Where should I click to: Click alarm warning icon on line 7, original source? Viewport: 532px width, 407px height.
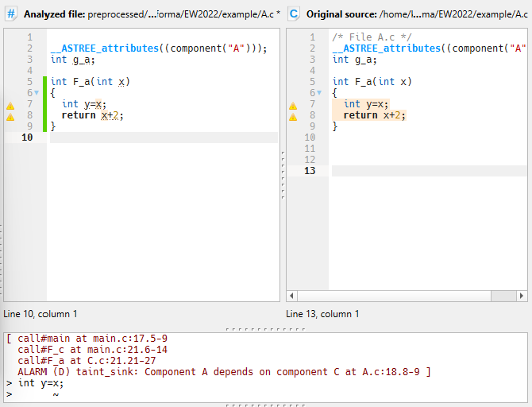tap(293, 106)
